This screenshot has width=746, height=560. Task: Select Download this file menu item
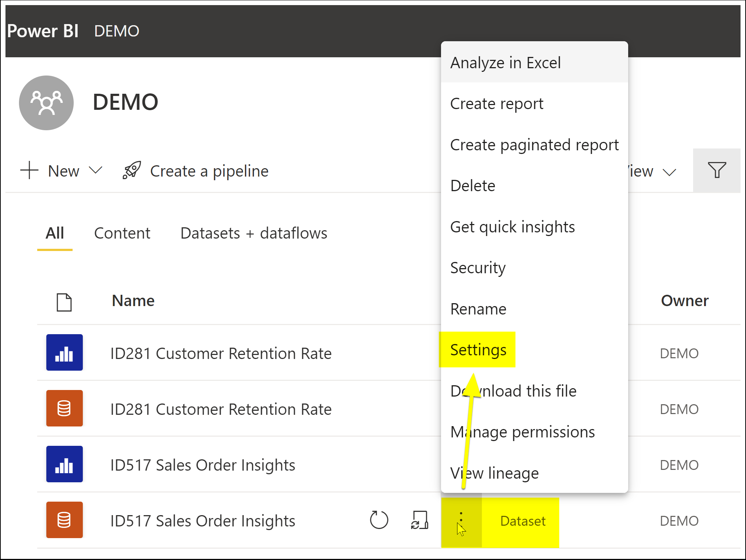[534, 391]
